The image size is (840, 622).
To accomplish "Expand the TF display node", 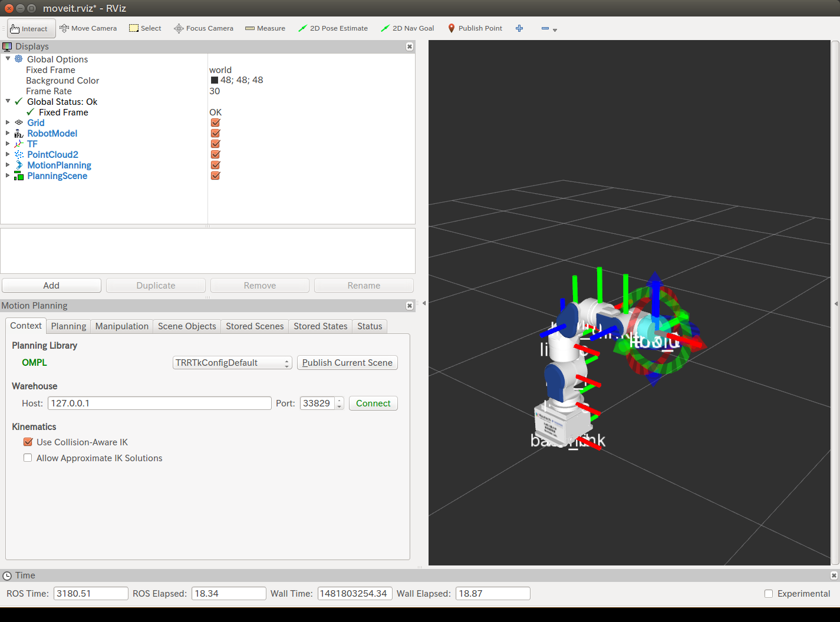I will coord(8,144).
